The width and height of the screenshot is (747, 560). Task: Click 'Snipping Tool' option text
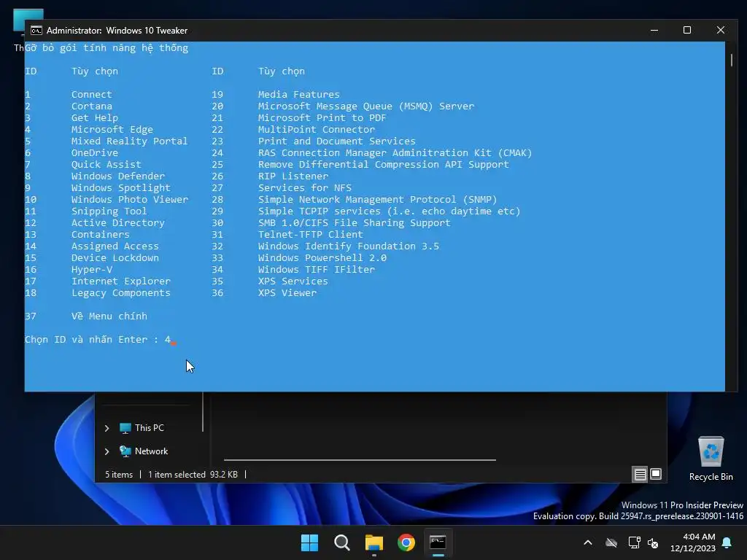(109, 211)
